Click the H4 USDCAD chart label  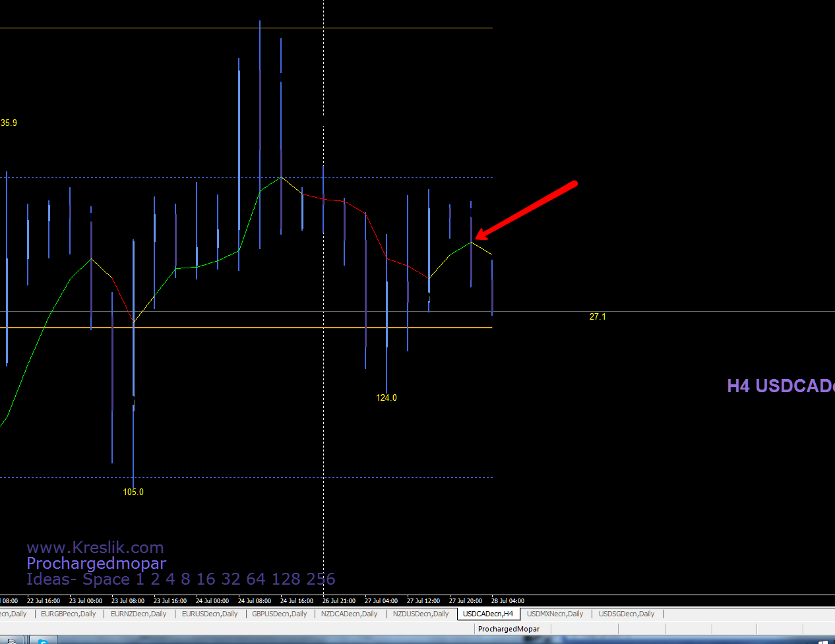point(780,386)
